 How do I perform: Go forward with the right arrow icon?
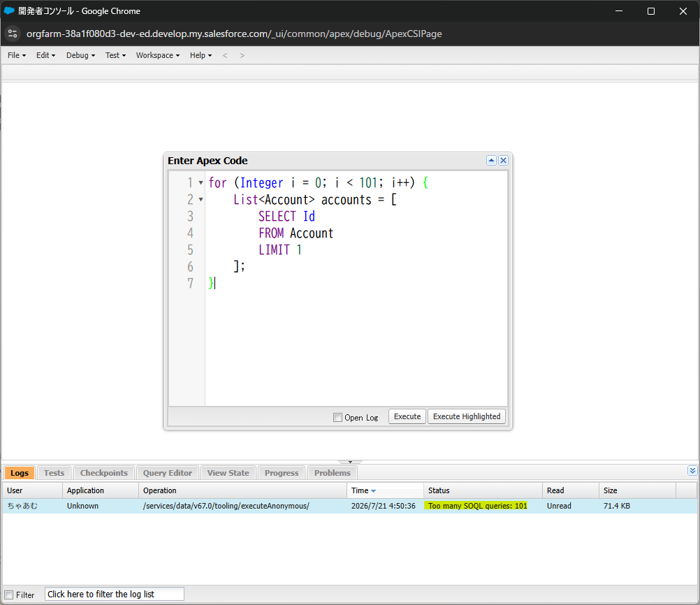[x=242, y=55]
